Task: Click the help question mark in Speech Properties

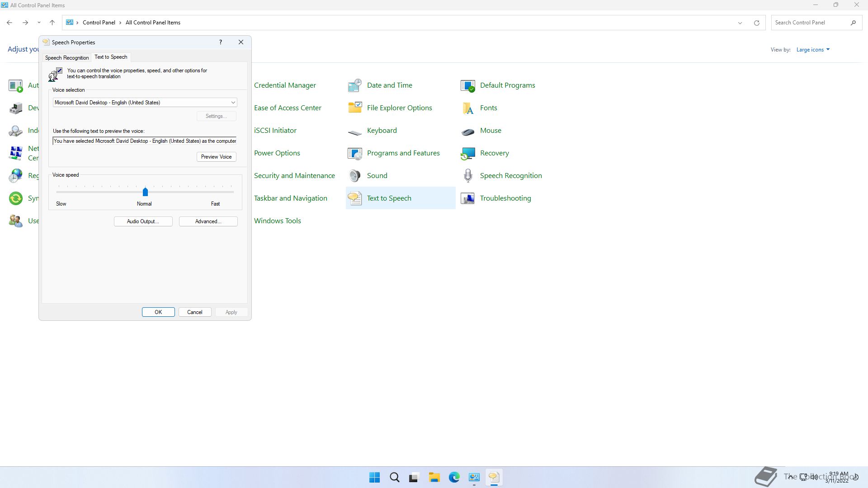Action: click(221, 42)
